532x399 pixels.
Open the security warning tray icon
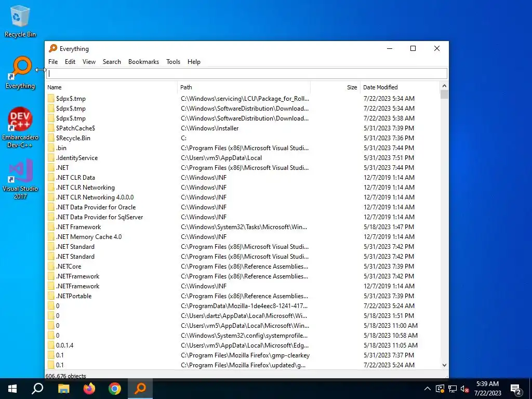(x=440, y=389)
